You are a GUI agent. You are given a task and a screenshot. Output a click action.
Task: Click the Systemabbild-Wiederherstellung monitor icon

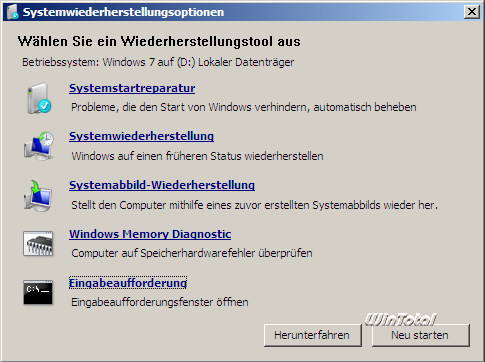pyautogui.click(x=38, y=195)
